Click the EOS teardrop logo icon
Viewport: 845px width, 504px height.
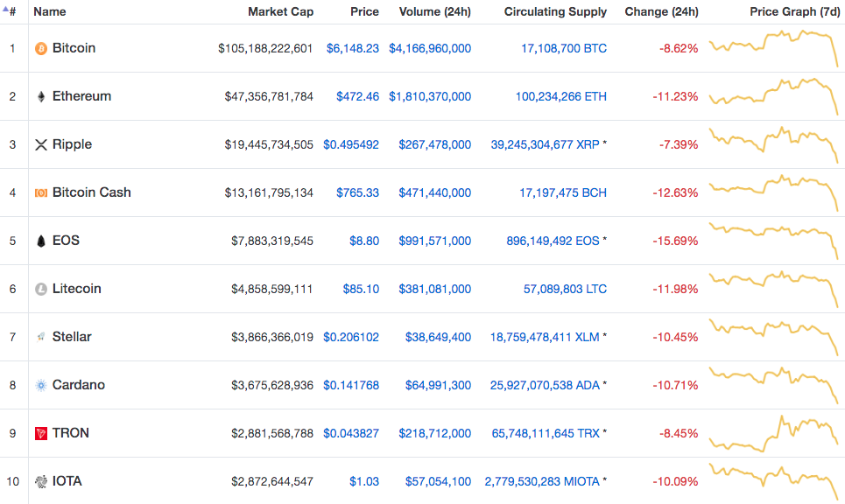(40, 241)
